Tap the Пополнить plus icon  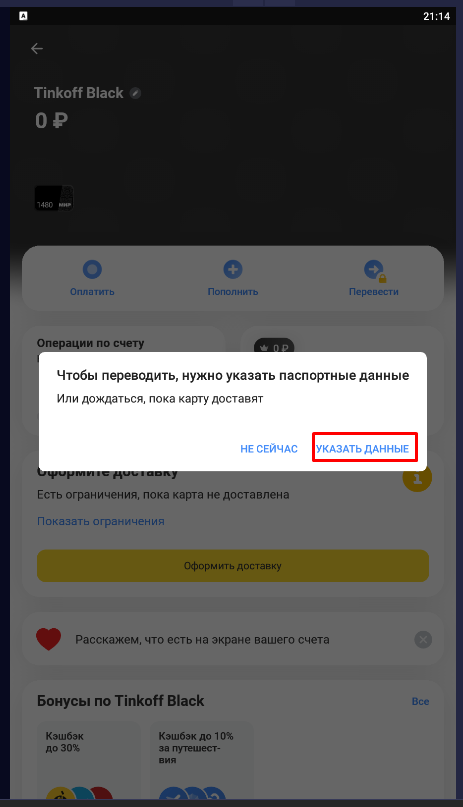pyautogui.click(x=233, y=269)
